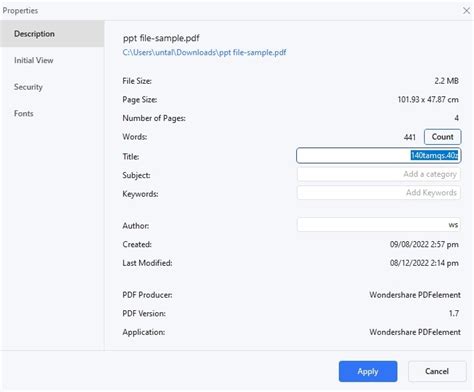
Task: Open the Fonts tab
Action: point(52,114)
